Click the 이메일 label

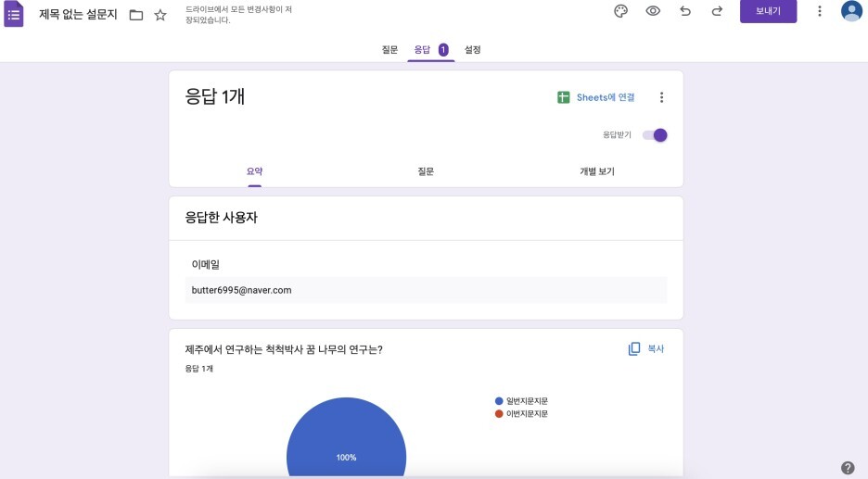tap(205, 264)
